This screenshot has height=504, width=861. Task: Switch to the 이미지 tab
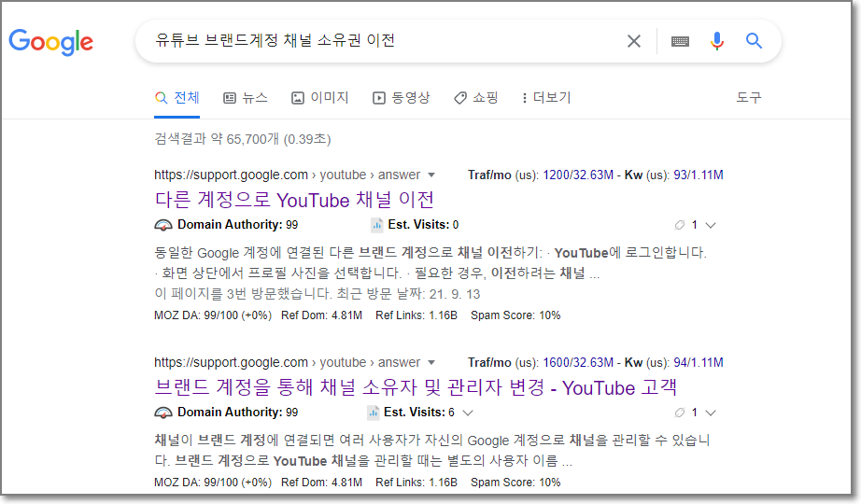(320, 98)
